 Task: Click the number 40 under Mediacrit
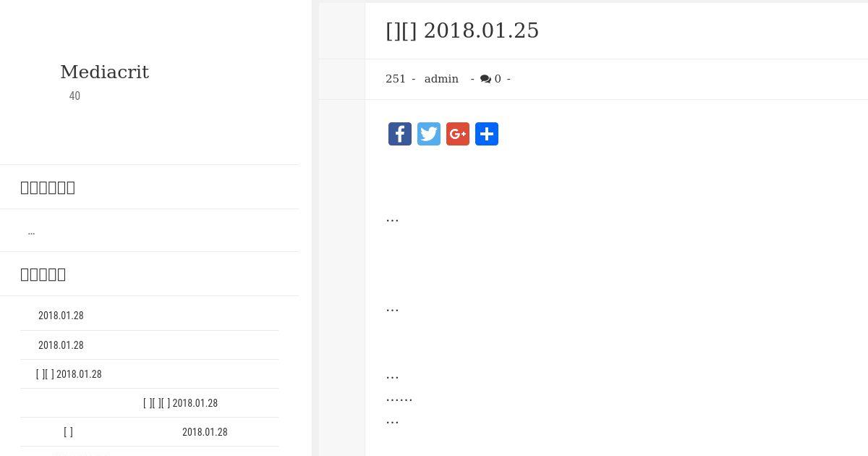[x=75, y=96]
